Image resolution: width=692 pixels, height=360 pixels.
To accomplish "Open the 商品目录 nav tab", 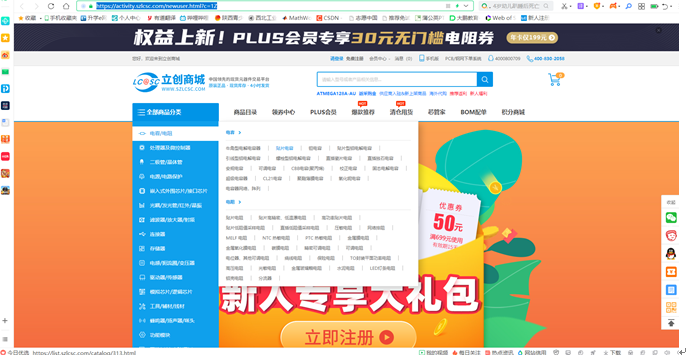I will pyautogui.click(x=245, y=112).
